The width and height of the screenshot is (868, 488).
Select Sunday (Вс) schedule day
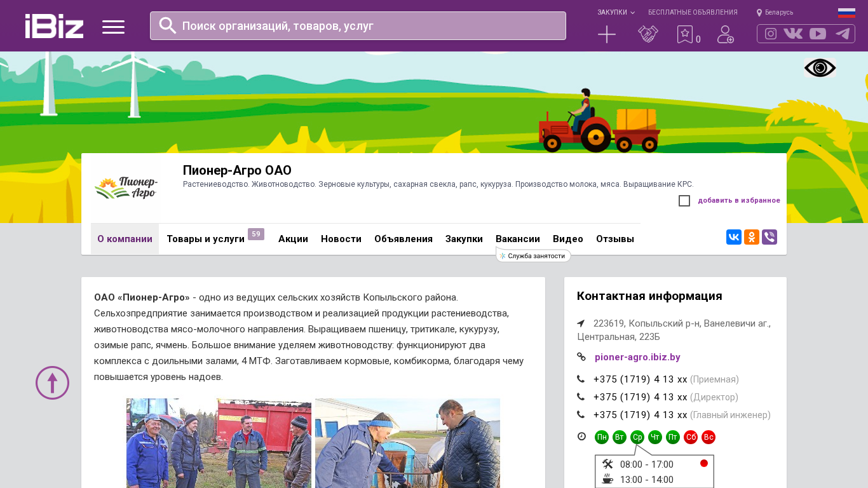(x=709, y=437)
